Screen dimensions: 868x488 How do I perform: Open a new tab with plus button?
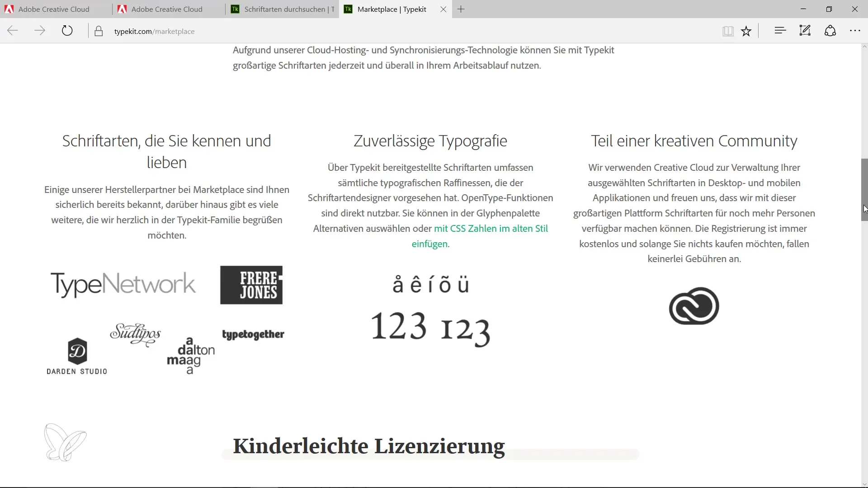pyautogui.click(x=461, y=9)
